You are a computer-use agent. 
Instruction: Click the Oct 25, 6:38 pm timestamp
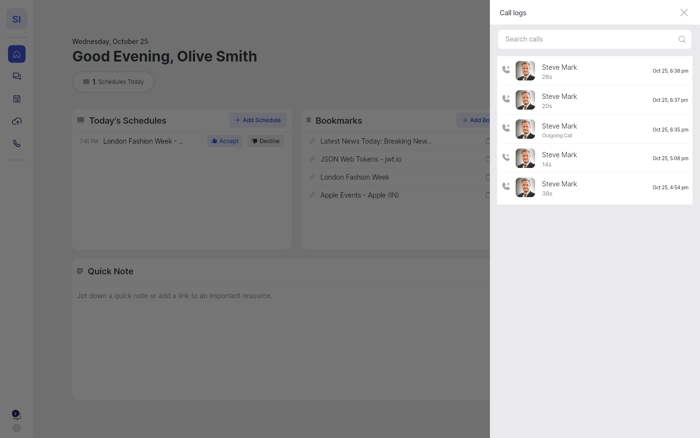670,71
